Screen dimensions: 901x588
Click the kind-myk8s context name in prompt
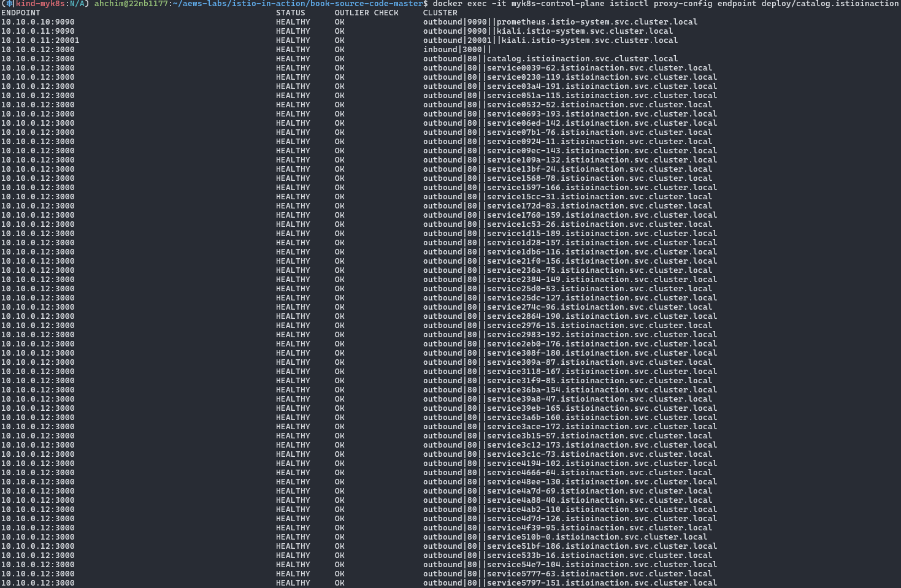[40, 4]
